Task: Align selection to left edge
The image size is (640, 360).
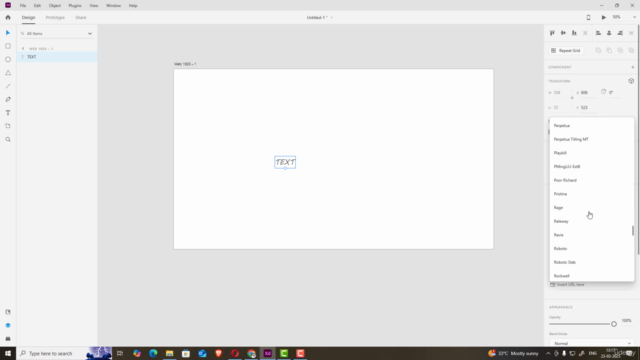Action: (x=598, y=33)
